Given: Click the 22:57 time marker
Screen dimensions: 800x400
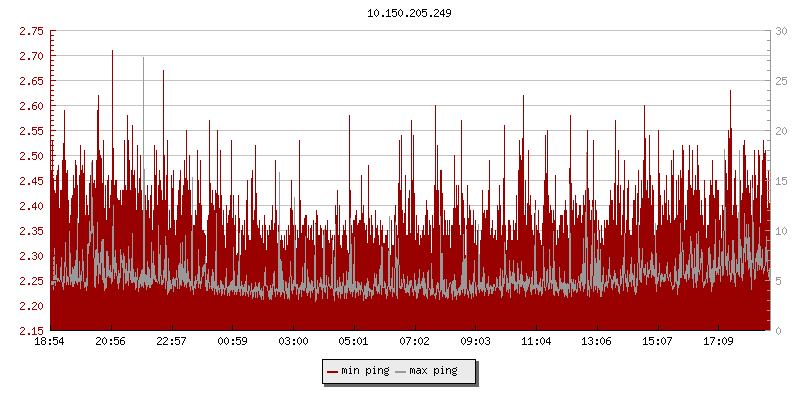Looking at the screenshot, I should [172, 341].
